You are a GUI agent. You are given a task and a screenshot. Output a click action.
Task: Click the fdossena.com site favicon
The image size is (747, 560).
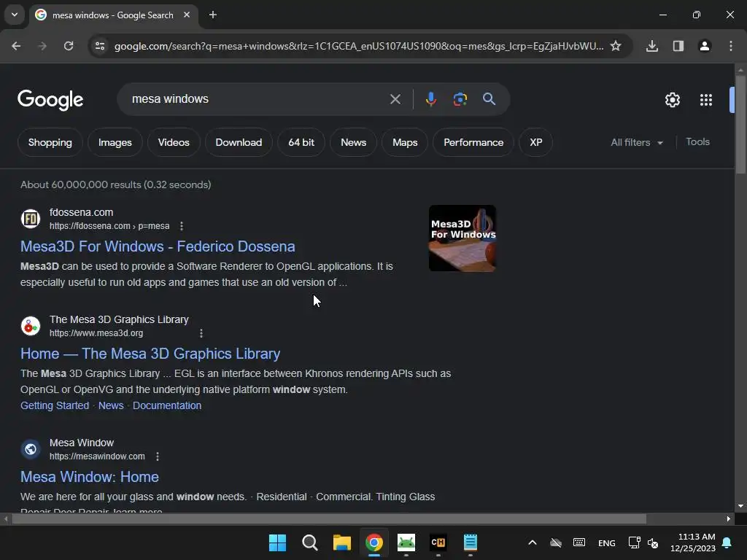coord(31,219)
